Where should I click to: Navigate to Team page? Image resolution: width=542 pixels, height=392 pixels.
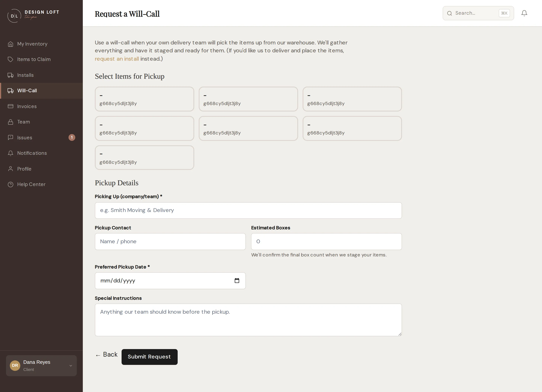(x=42, y=122)
